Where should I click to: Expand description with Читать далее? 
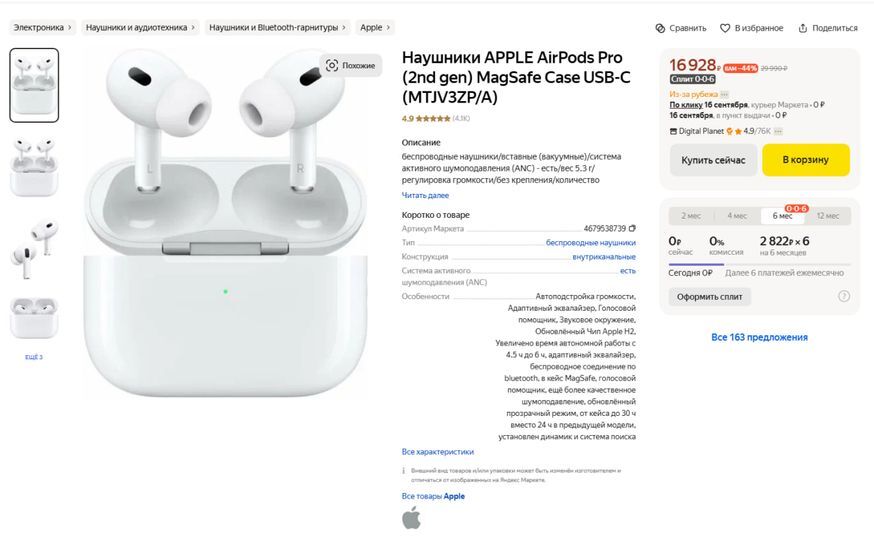[x=425, y=195]
